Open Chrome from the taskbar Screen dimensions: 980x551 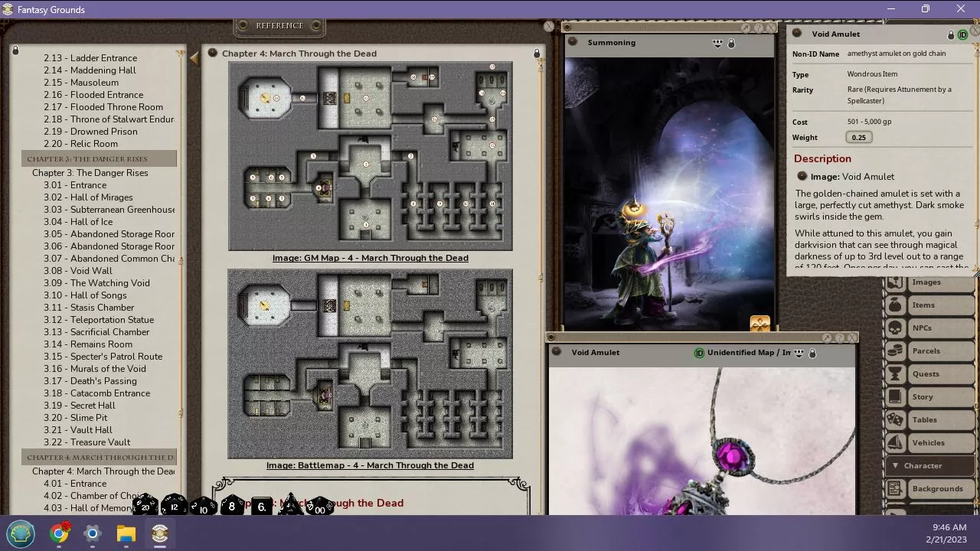pyautogui.click(x=59, y=533)
